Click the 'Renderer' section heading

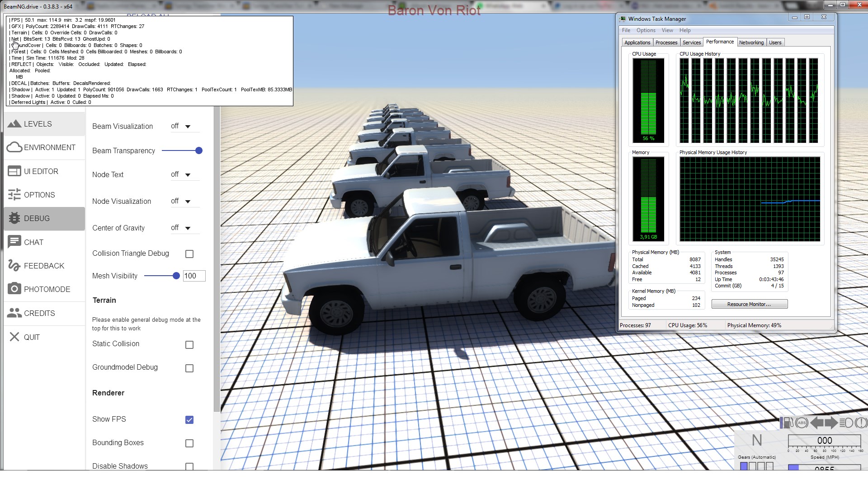(x=108, y=393)
